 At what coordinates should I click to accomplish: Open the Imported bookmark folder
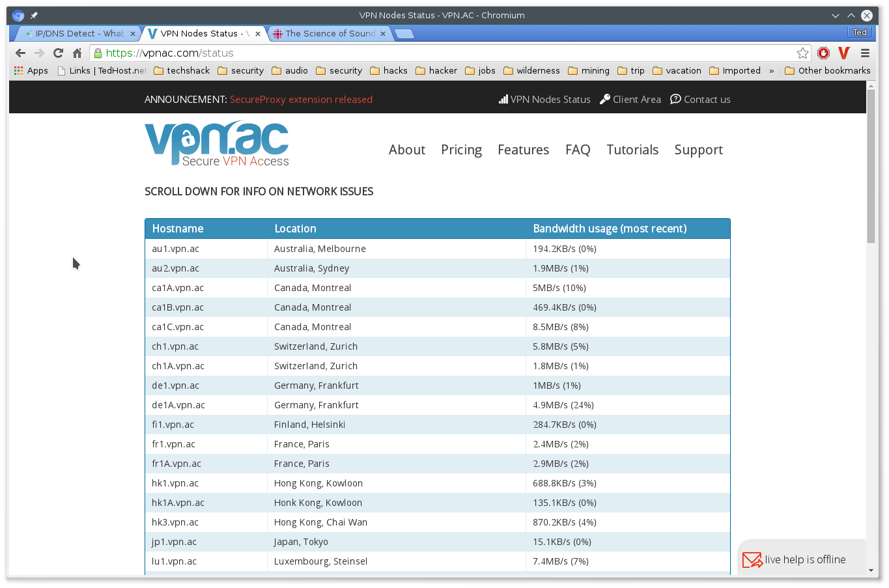click(735, 70)
